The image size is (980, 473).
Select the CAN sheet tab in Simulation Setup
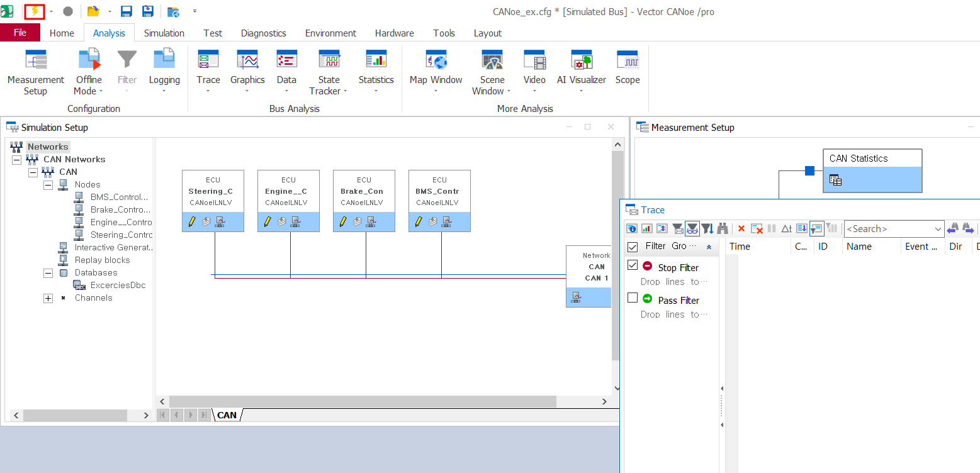click(227, 415)
